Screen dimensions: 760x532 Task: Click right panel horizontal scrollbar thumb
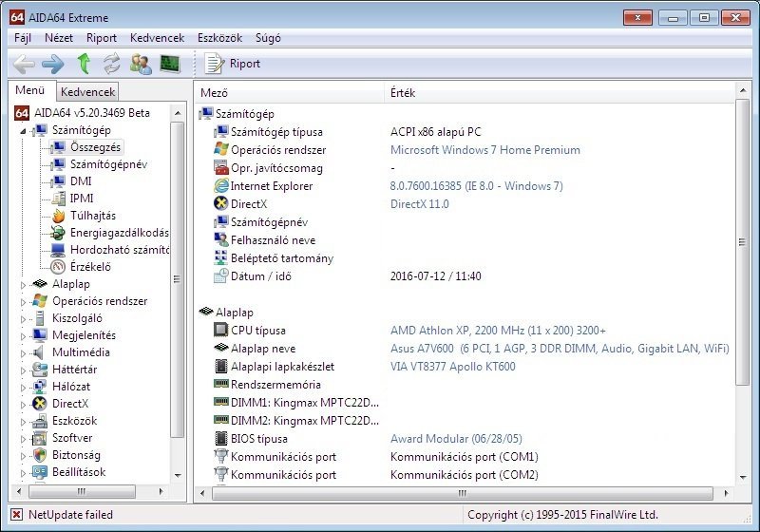click(463, 493)
